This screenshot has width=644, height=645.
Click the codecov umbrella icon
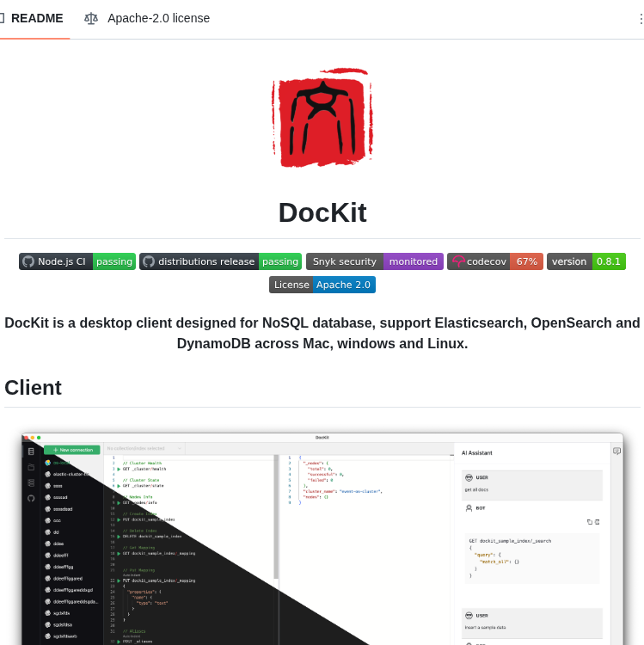tap(458, 261)
